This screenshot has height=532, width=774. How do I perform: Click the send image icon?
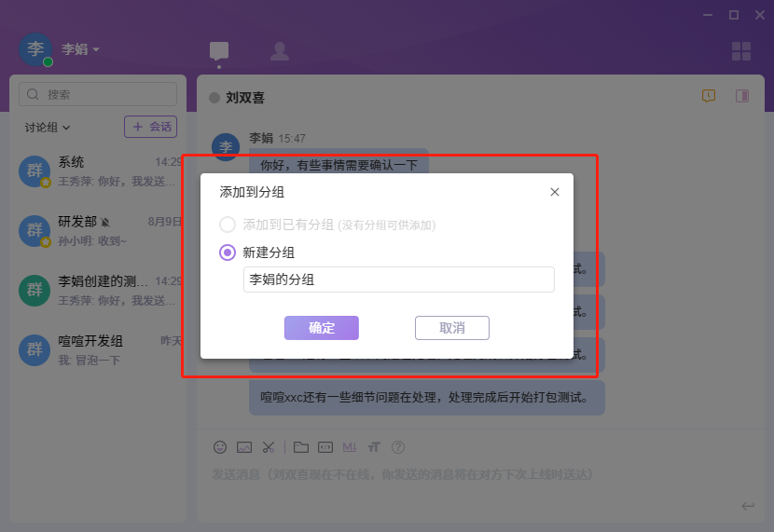point(244,447)
